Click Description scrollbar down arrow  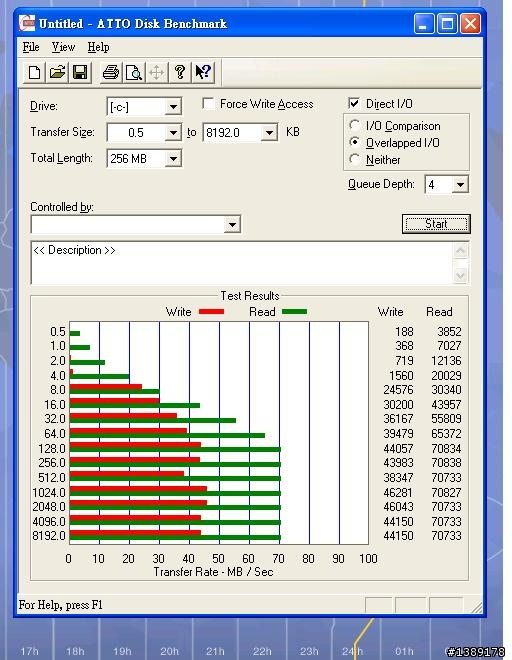pyautogui.click(x=461, y=275)
